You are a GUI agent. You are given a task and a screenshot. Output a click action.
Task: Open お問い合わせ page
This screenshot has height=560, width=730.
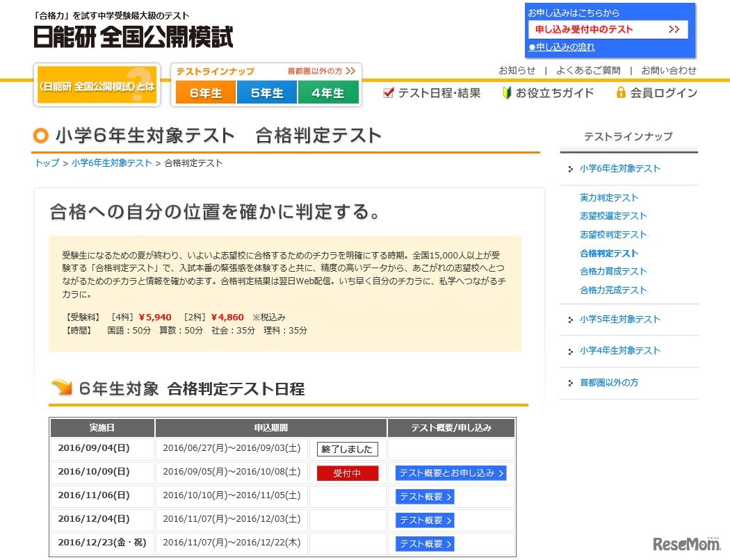(669, 70)
